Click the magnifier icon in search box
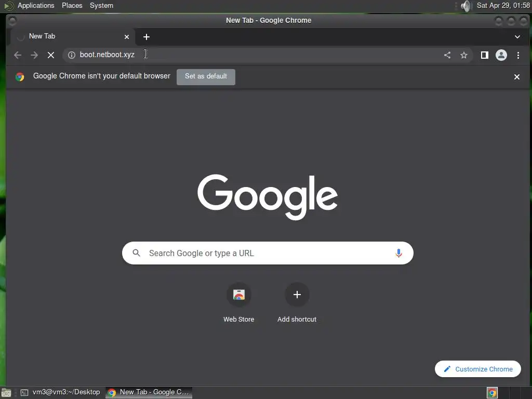532x399 pixels. click(x=137, y=253)
